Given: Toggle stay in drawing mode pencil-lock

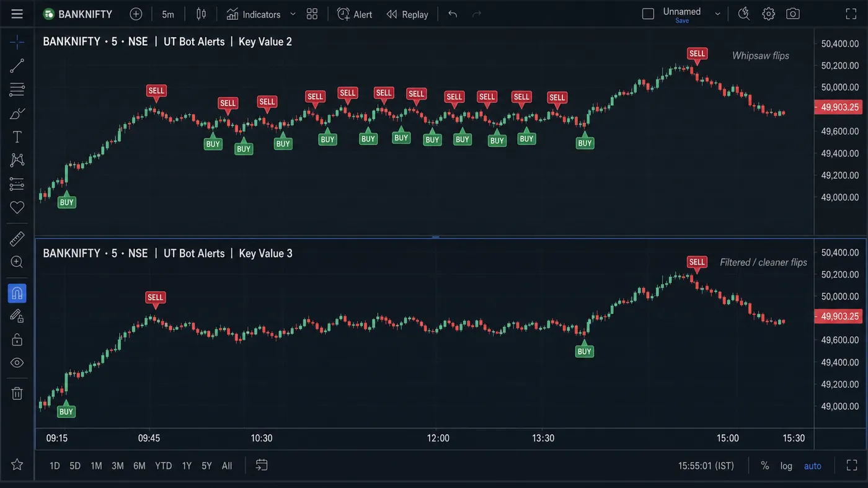Looking at the screenshot, I should [x=17, y=316].
